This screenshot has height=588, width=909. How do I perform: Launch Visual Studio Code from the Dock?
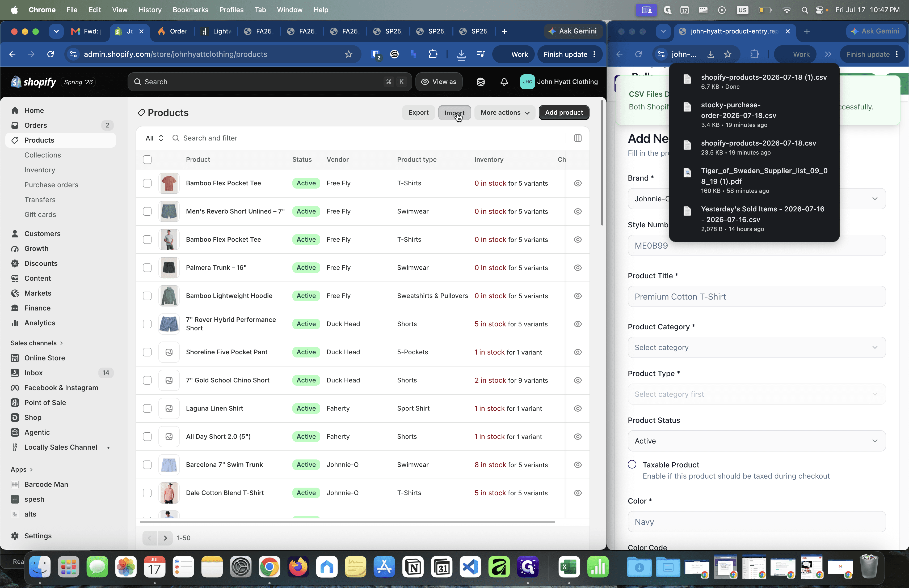[x=470, y=567]
